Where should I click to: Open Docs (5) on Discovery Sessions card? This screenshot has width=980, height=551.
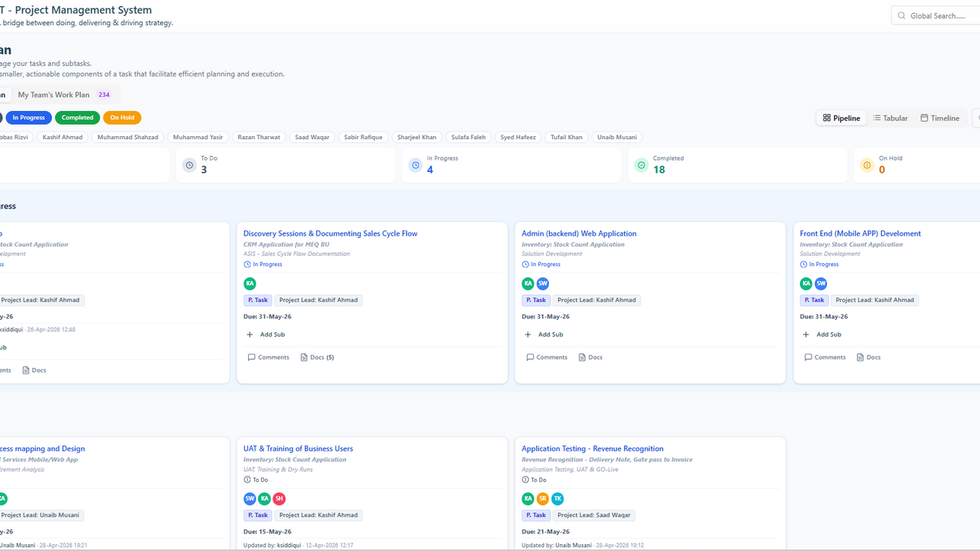pyautogui.click(x=318, y=357)
